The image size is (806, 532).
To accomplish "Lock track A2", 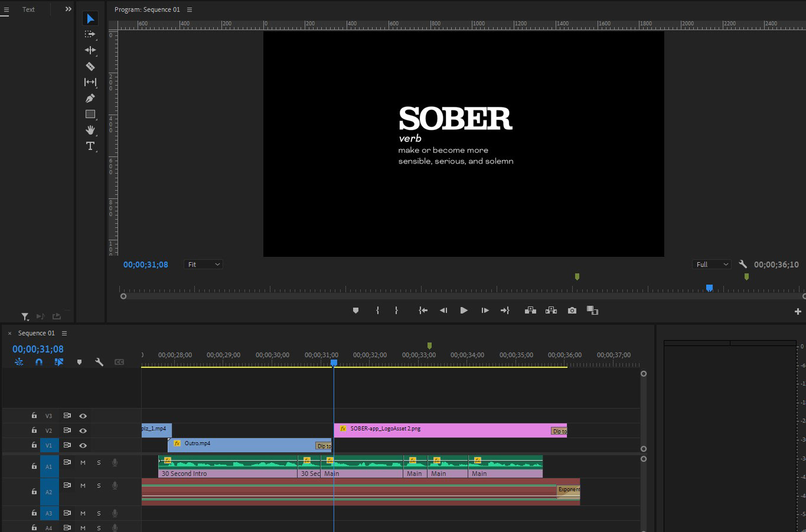I will (34, 491).
